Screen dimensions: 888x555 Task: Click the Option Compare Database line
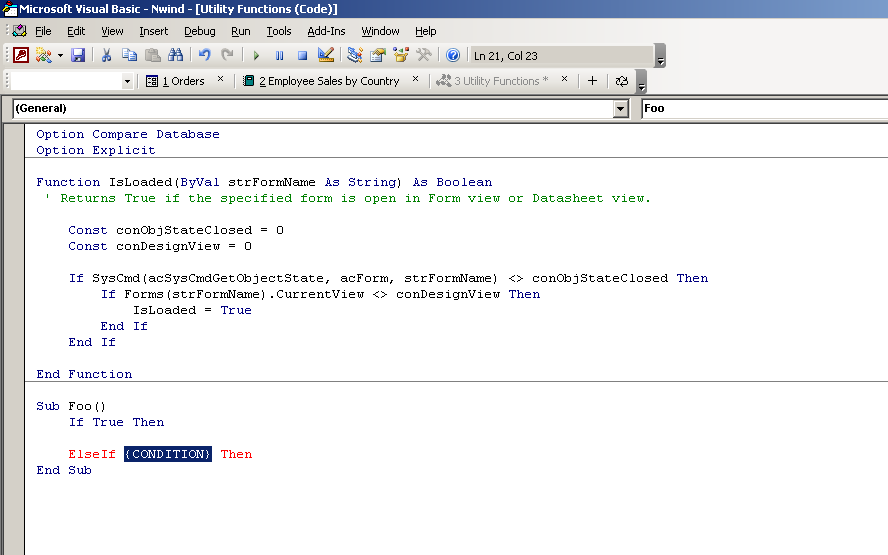click(128, 134)
